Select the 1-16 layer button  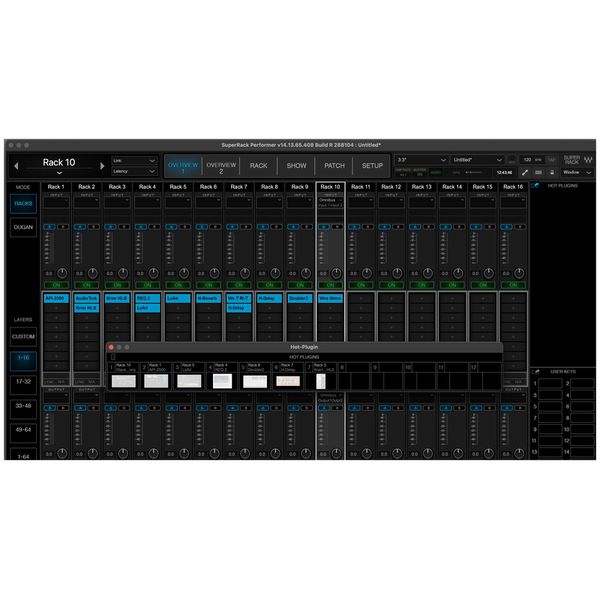23,361
